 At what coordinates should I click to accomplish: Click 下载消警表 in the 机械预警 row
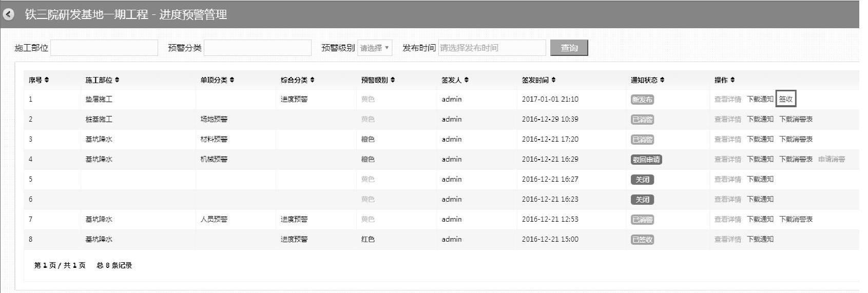796,160
